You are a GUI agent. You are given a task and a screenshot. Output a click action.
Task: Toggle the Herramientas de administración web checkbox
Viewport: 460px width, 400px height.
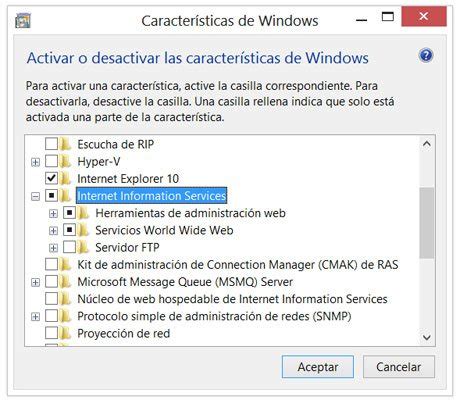point(69,213)
